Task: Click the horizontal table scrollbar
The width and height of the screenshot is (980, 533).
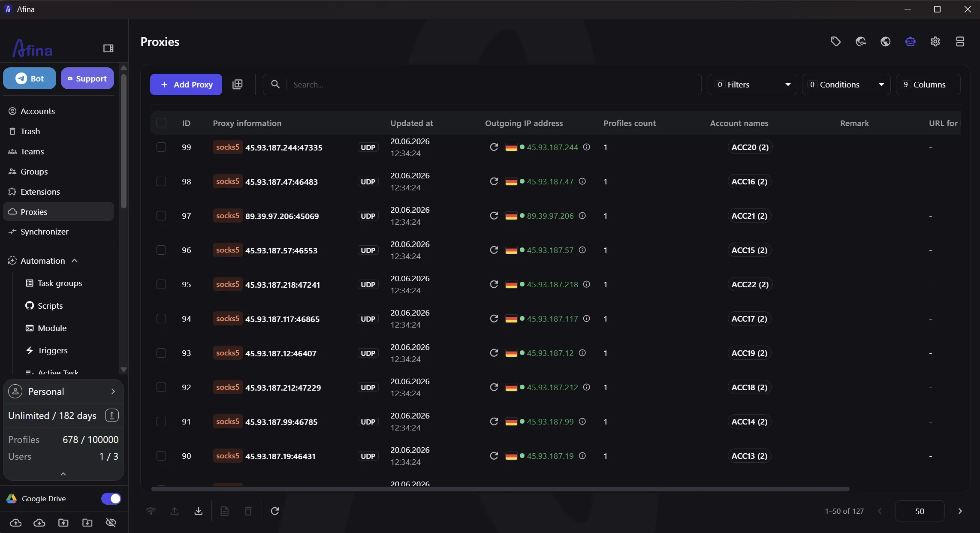Action: [x=500, y=489]
